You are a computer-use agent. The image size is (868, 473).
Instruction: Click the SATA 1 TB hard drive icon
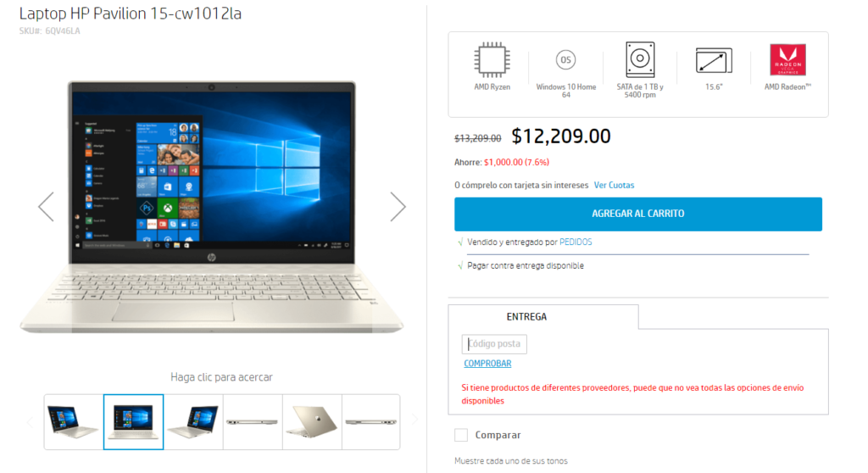[x=640, y=59]
